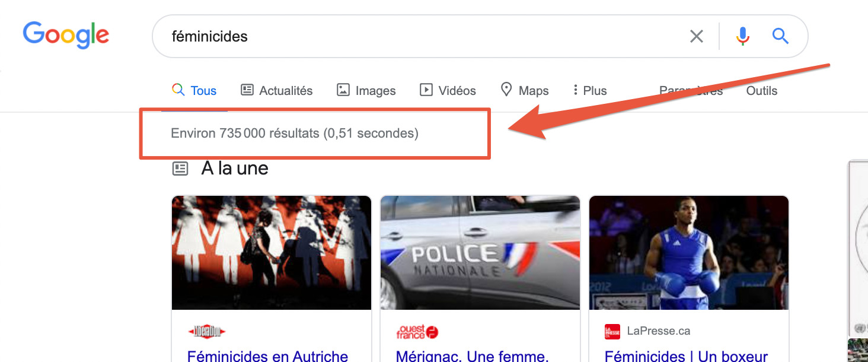Clear the search box with the X icon
The image size is (868, 362).
[x=697, y=36]
